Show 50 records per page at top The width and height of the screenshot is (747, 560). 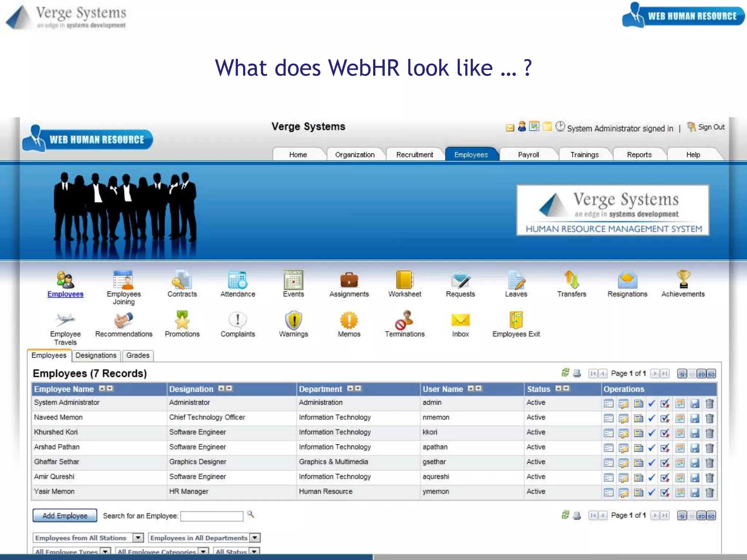(x=711, y=374)
